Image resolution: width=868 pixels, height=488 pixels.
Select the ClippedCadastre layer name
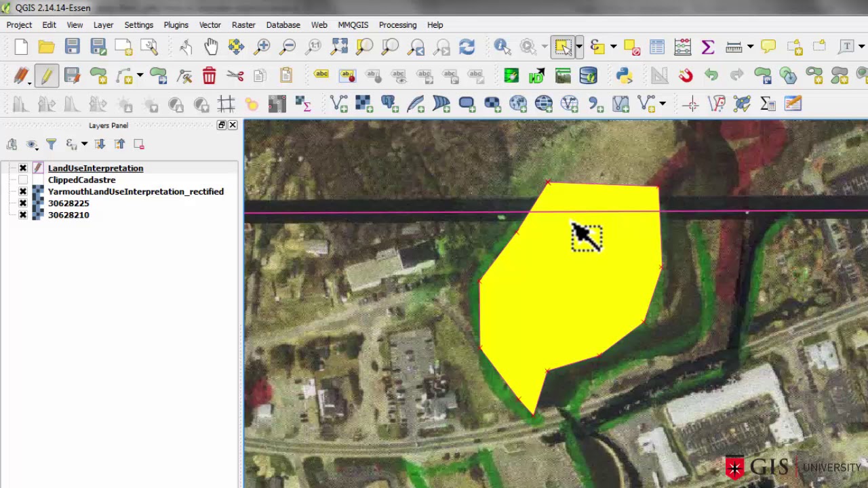[81, 180]
